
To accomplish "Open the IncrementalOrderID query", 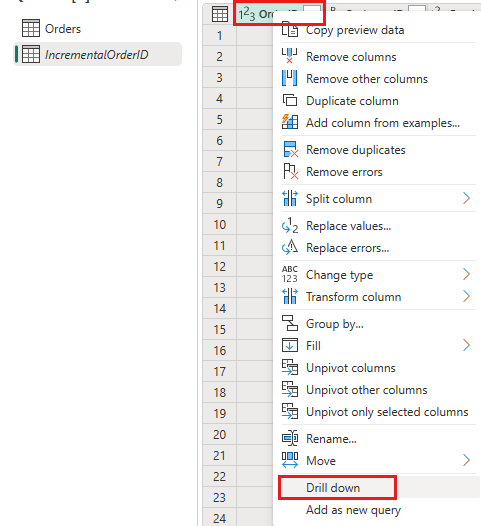I will click(97, 54).
